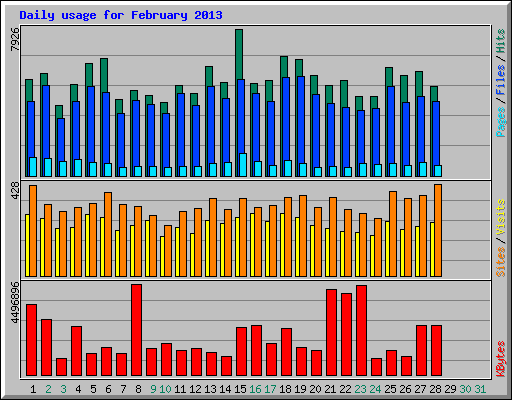Select day label "22" on the x-axis
This screenshot has height=400, width=512.
point(345,389)
